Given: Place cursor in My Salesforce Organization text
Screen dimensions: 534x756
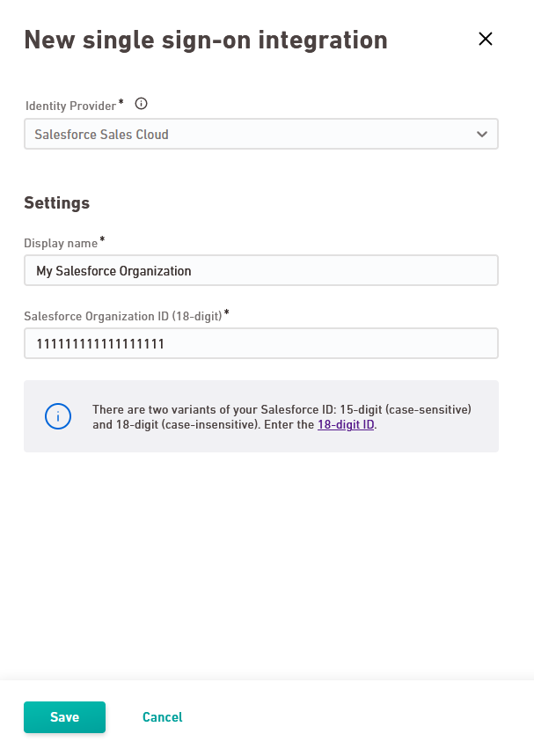Looking at the screenshot, I should click(x=113, y=271).
